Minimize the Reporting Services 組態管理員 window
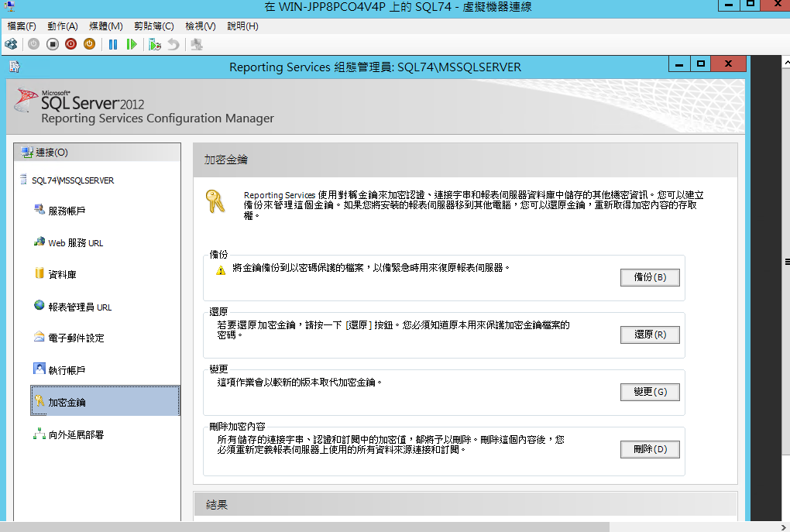Screen dimensions: 790x532 (x=679, y=64)
